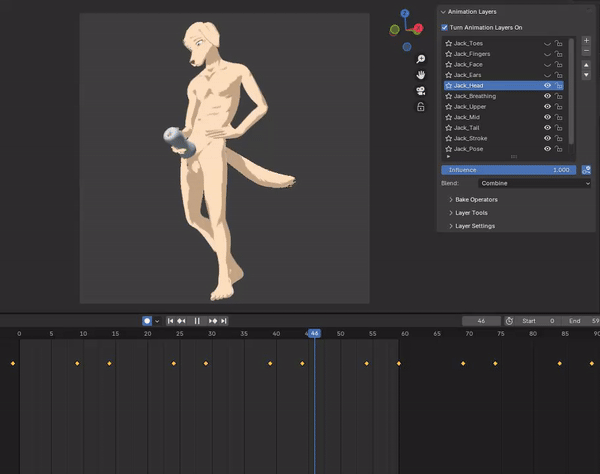Viewport: 600px width, 474px height.
Task: Expand the layer list filter triangle
Action: [448, 156]
